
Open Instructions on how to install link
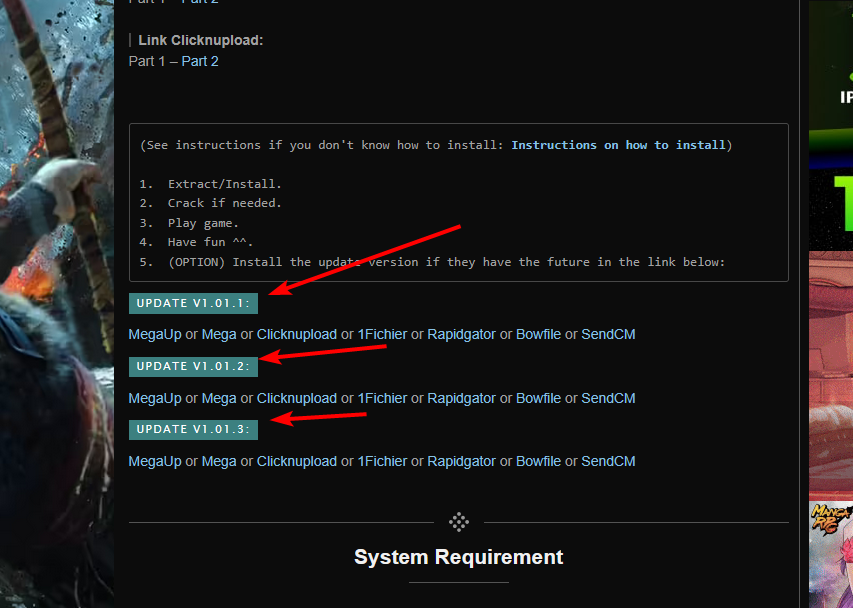[619, 145]
